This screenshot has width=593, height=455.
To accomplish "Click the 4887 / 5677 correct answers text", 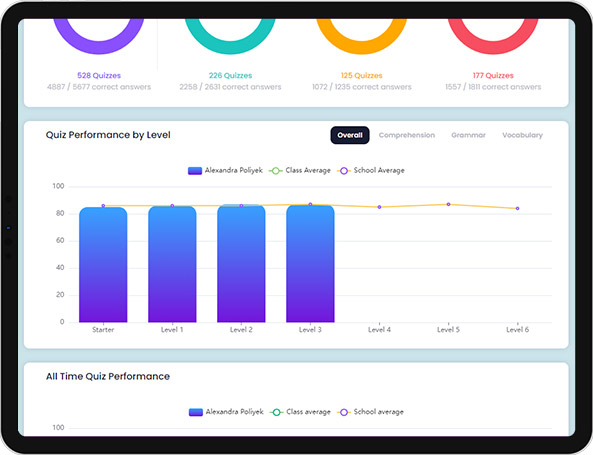I will click(99, 87).
